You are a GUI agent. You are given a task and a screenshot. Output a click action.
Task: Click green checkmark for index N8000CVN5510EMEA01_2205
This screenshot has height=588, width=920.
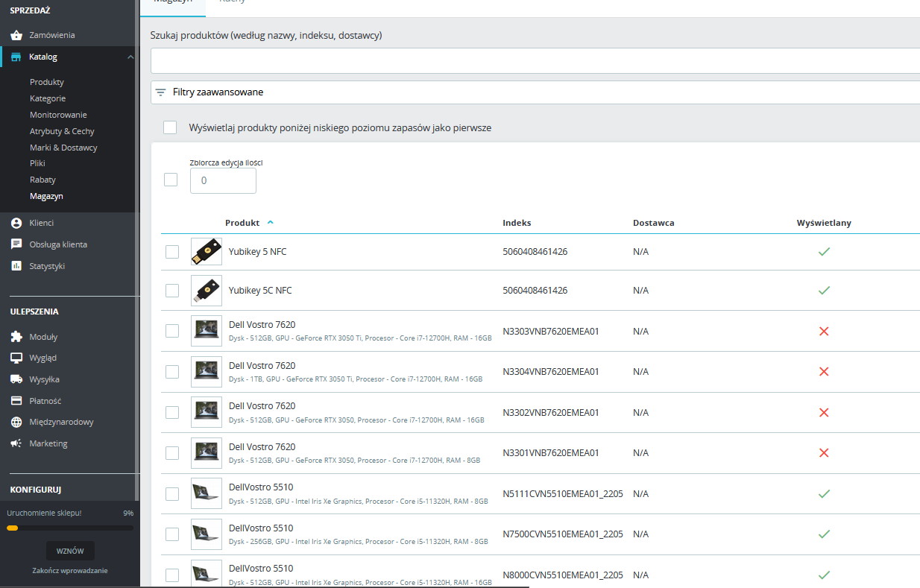(824, 575)
